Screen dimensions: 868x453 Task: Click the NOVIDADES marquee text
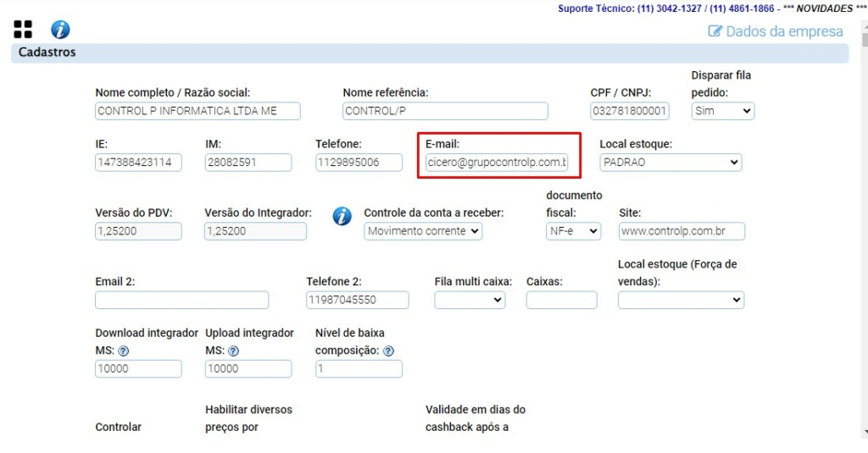[825, 8]
